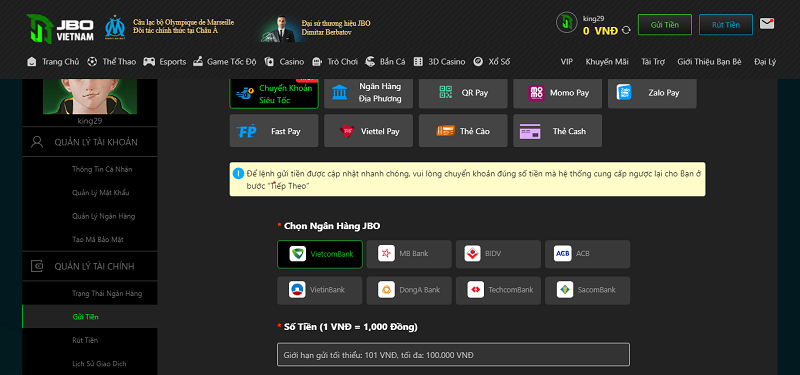
Task: Click the Olympique de Marseille crest
Action: [115, 28]
